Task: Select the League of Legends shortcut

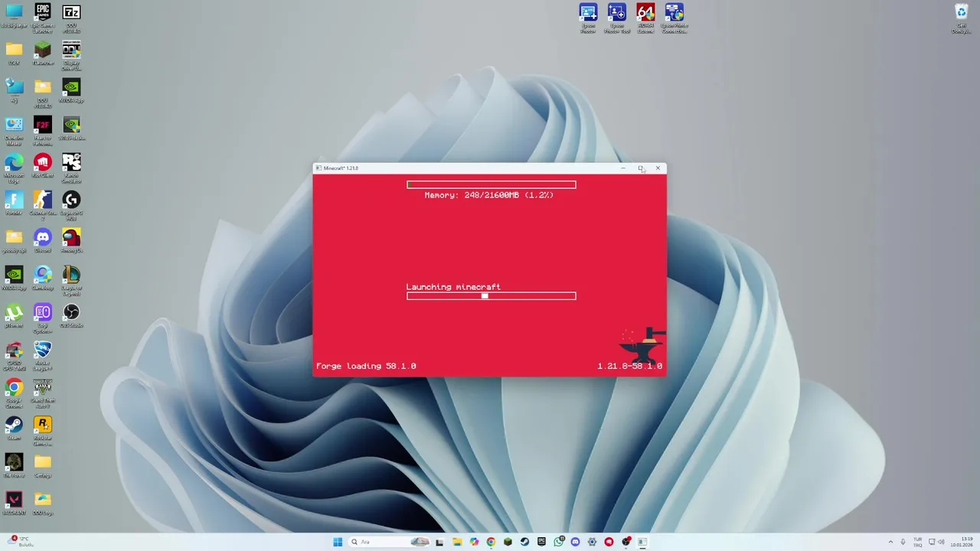Action: 71,280
